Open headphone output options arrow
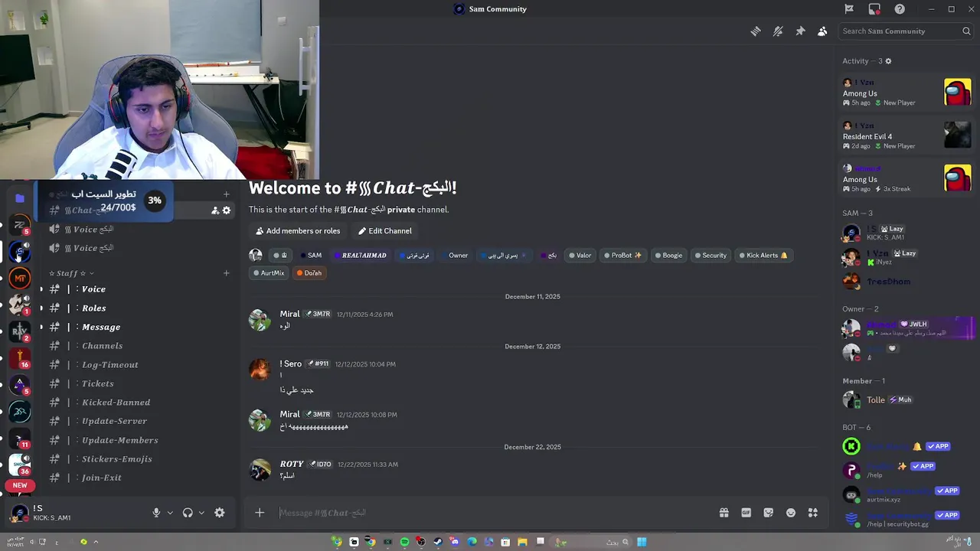Screen dimensions: 980x551 point(201,513)
